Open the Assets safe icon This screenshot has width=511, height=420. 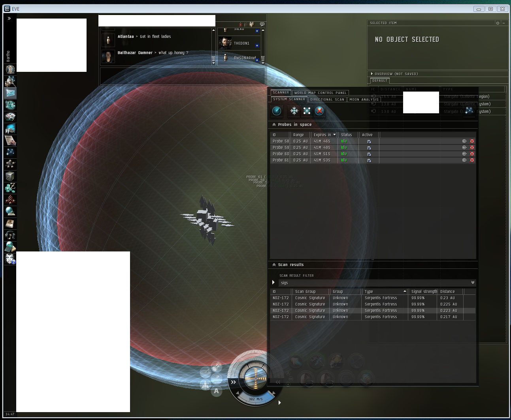pyautogui.click(x=10, y=176)
